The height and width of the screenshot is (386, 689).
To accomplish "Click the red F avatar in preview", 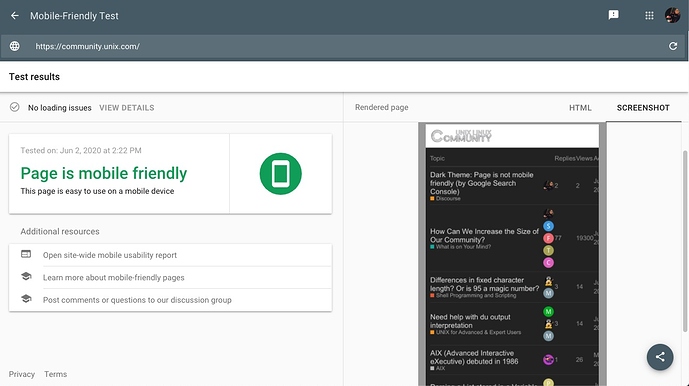I will coord(548,238).
